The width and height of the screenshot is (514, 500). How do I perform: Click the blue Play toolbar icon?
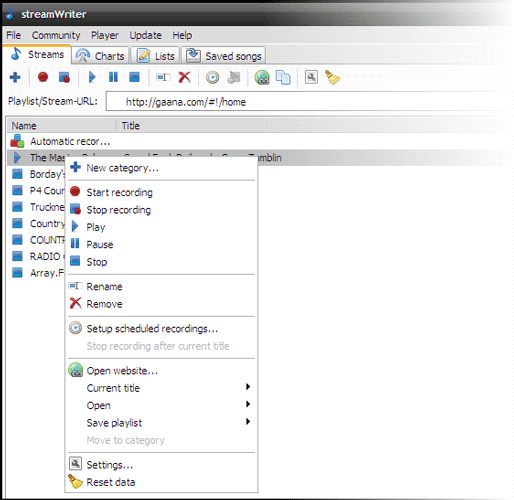[x=92, y=77]
